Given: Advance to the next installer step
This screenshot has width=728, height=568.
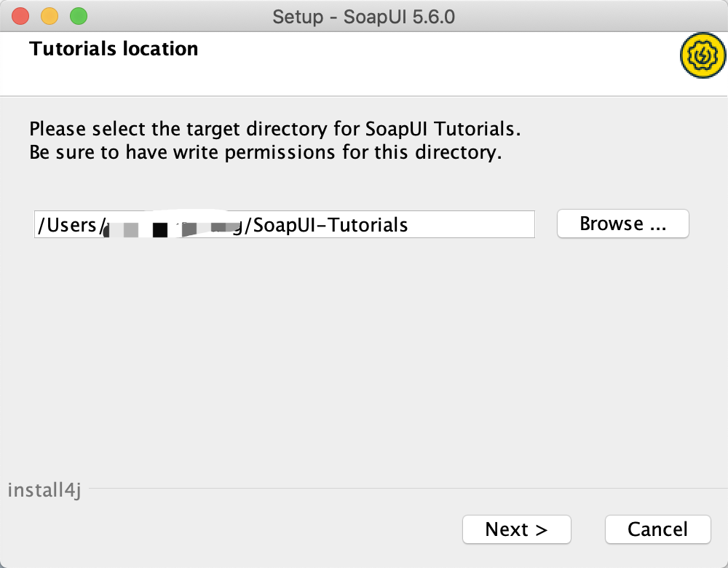Looking at the screenshot, I should pyautogui.click(x=516, y=529).
